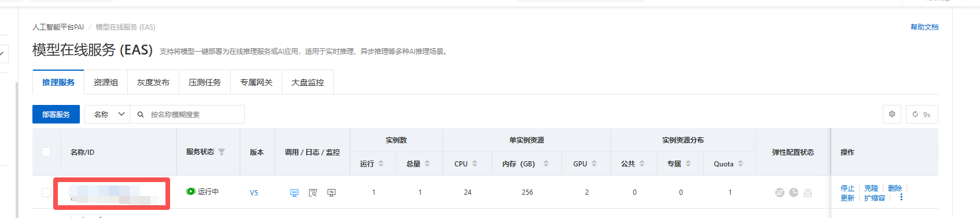Open the V5 version link
The height and width of the screenshot is (218, 980).
(254, 193)
